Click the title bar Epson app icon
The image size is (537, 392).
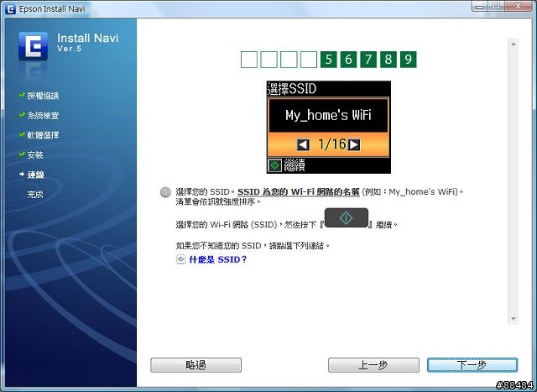(x=10, y=8)
